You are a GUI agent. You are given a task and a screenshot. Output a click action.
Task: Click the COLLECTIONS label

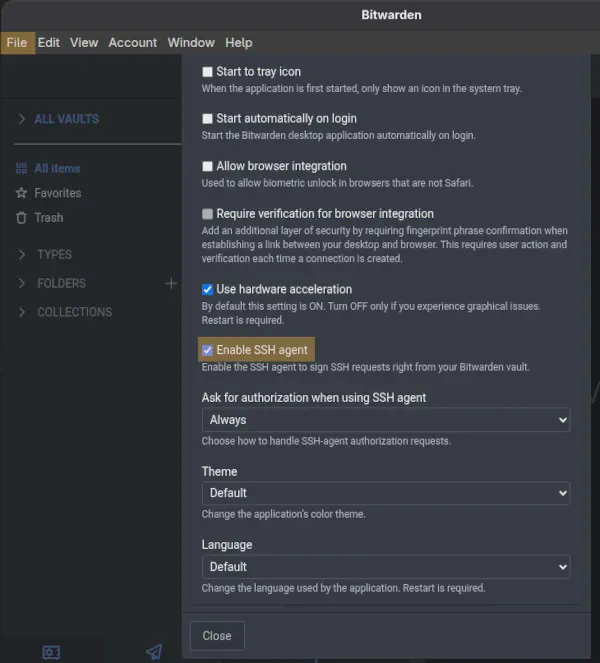[x=74, y=312]
